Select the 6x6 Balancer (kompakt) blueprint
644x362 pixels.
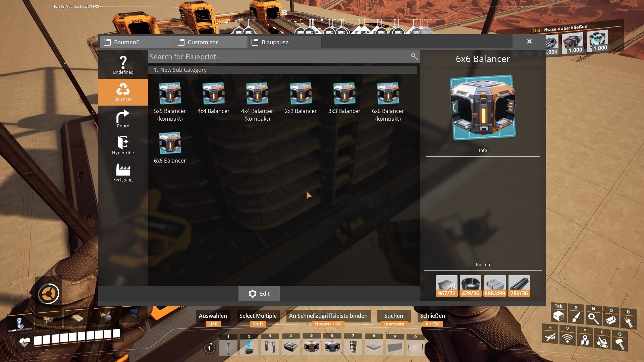(388, 102)
